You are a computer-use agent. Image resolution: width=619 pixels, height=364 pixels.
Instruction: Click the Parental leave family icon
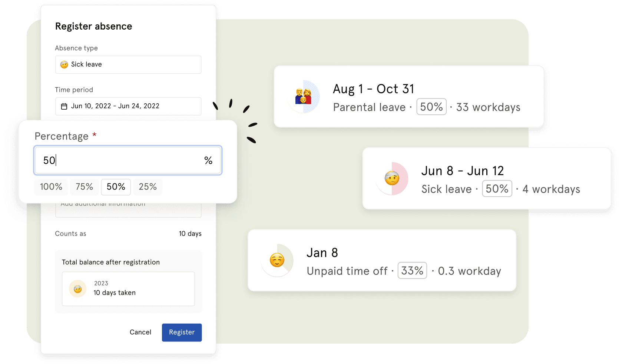point(303,96)
